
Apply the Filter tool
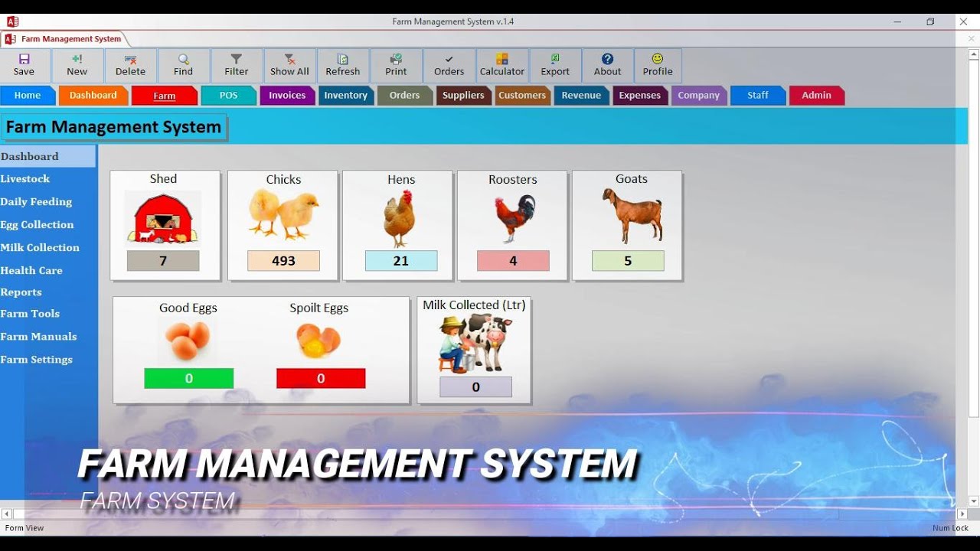coord(237,65)
